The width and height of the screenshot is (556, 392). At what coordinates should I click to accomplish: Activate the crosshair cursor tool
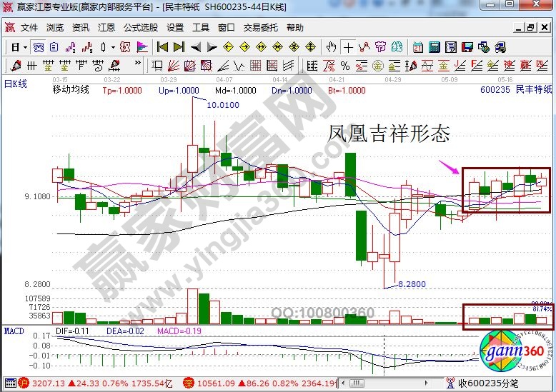click(x=348, y=47)
